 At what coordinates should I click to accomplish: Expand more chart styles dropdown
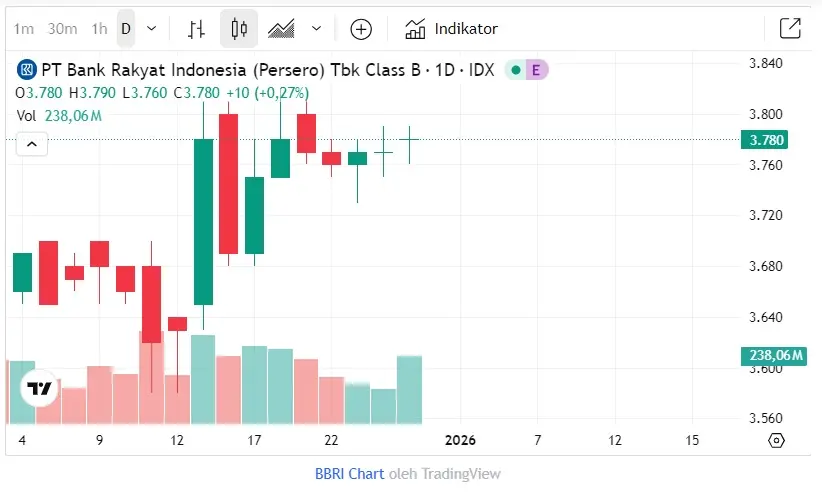317,29
